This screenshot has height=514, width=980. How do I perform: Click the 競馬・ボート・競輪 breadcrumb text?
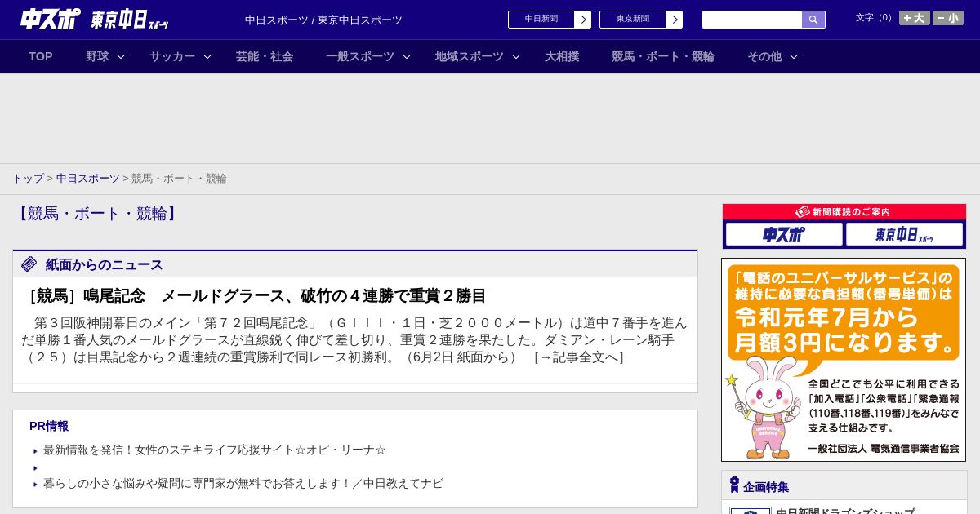click(x=179, y=178)
